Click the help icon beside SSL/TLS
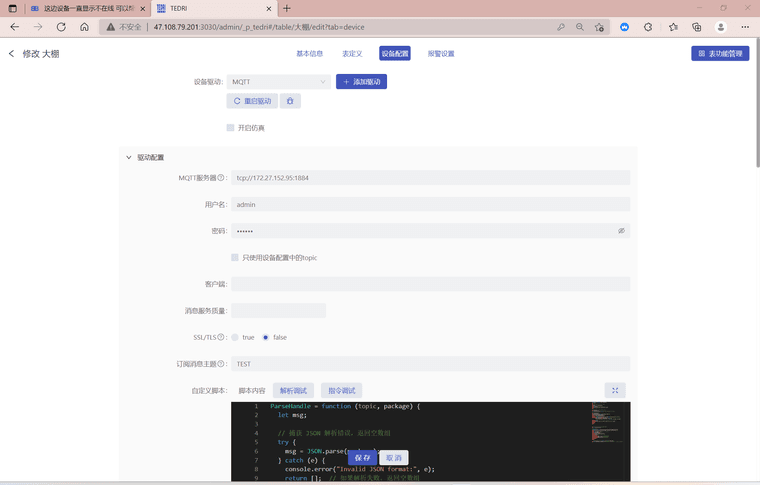This screenshot has height=485, width=760. tap(221, 337)
